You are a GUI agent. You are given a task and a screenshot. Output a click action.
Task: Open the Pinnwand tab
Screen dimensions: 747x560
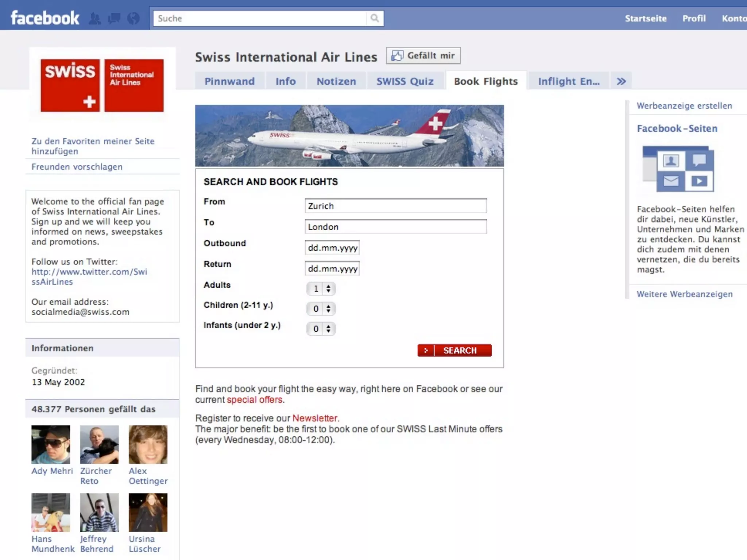[x=229, y=81]
